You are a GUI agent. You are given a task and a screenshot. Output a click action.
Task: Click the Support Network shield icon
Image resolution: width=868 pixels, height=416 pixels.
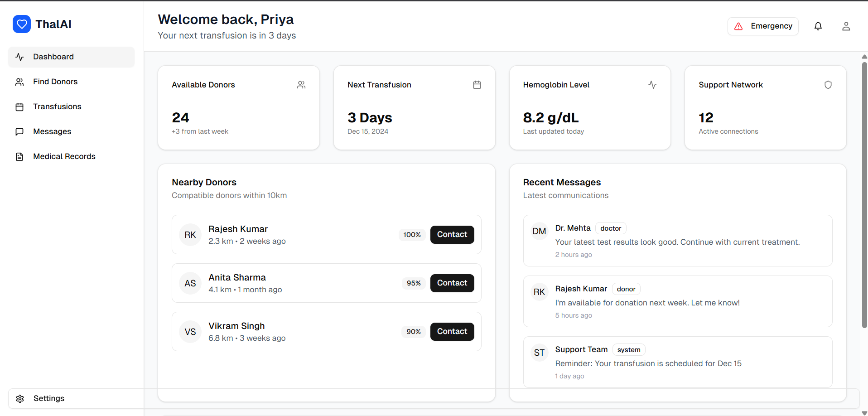click(828, 85)
